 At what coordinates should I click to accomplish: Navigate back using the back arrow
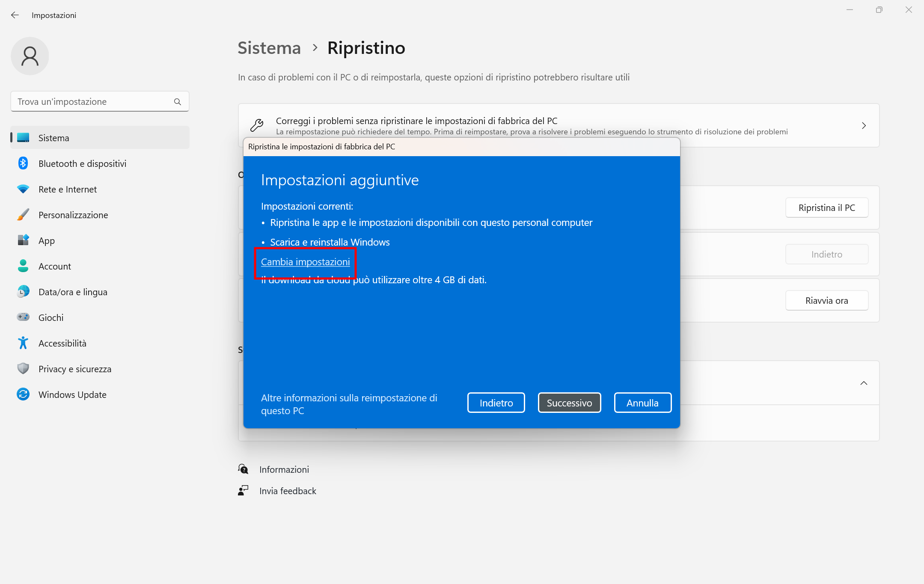click(15, 15)
